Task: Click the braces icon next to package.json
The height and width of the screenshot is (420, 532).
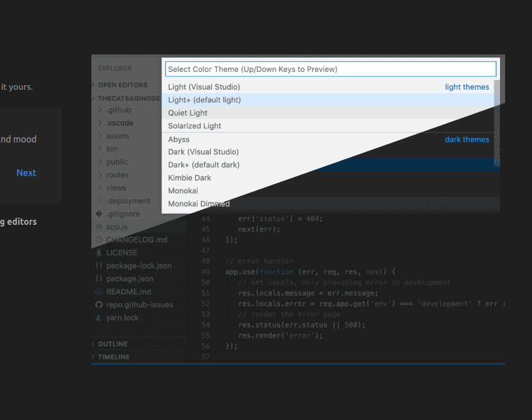Action: pos(100,279)
